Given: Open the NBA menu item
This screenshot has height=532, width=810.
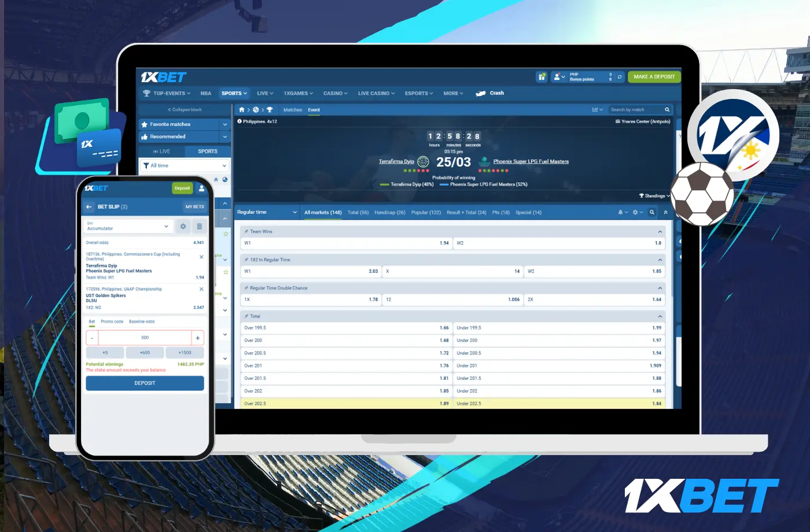Looking at the screenshot, I should 205,93.
